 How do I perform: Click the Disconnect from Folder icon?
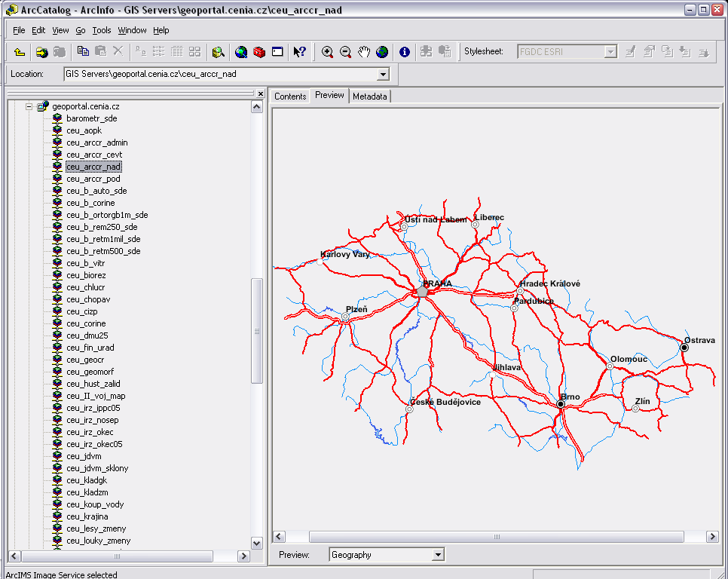pyautogui.click(x=60, y=52)
